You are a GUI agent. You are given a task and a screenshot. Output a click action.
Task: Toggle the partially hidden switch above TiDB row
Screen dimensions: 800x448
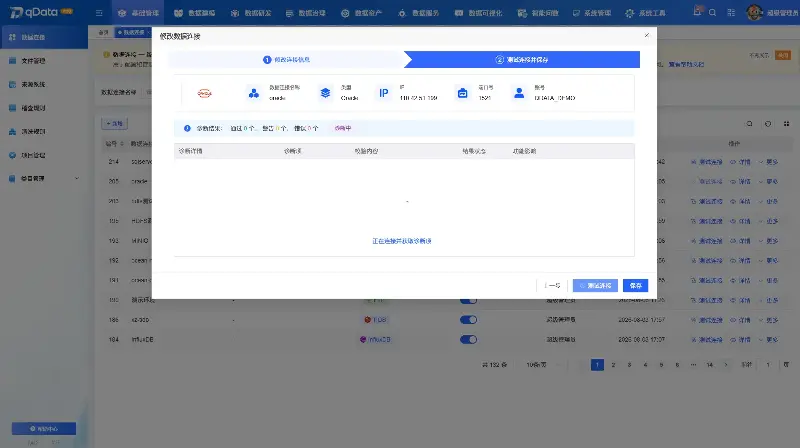[x=468, y=301]
